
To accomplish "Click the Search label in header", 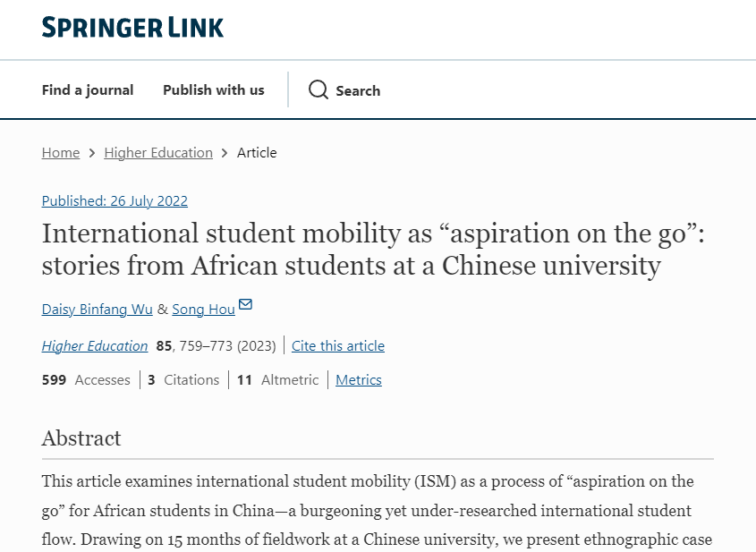I will point(358,90).
